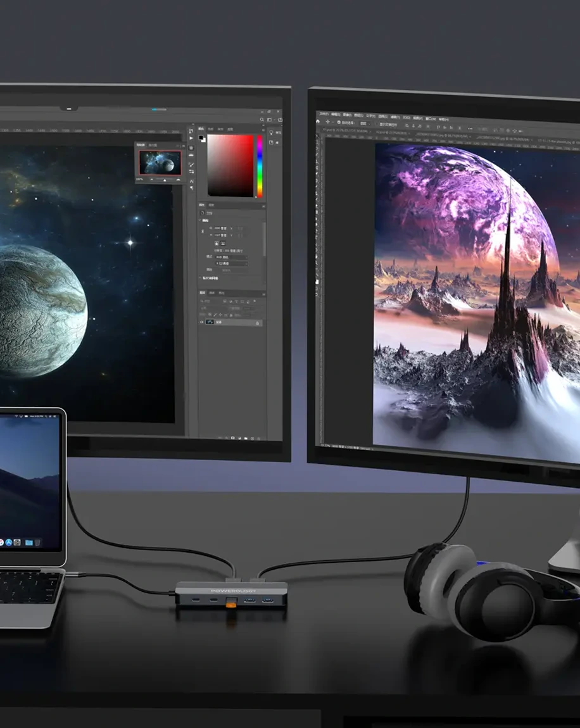Toggle the Auto-Select checkbox in options bar
The width and height of the screenshot is (580, 728).
click(x=339, y=123)
